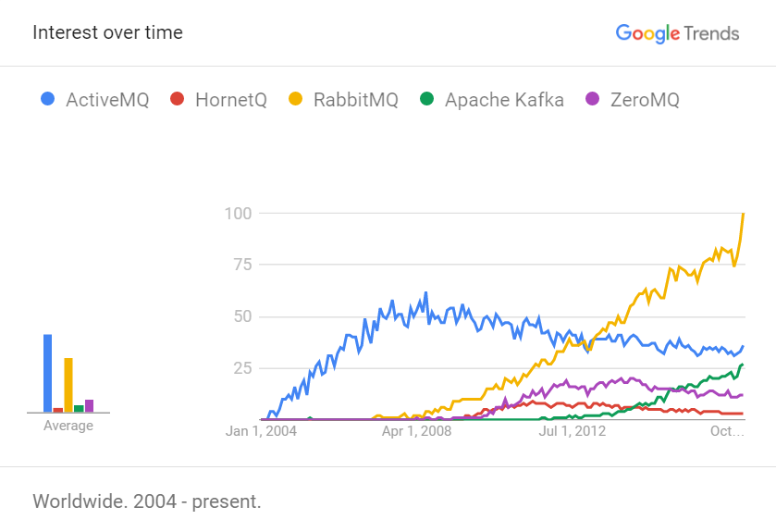Select the RabbitMQ legend label
This screenshot has width=776, height=532.
tap(355, 100)
